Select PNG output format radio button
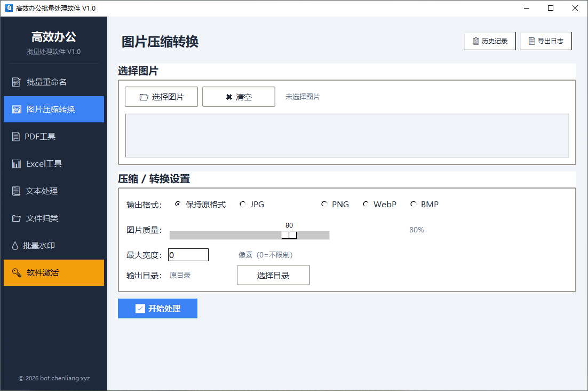 324,204
